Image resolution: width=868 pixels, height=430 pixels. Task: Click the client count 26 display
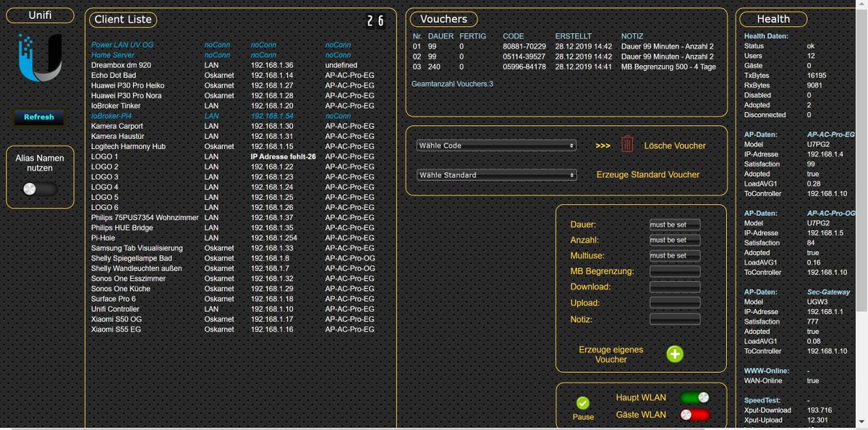coord(375,21)
